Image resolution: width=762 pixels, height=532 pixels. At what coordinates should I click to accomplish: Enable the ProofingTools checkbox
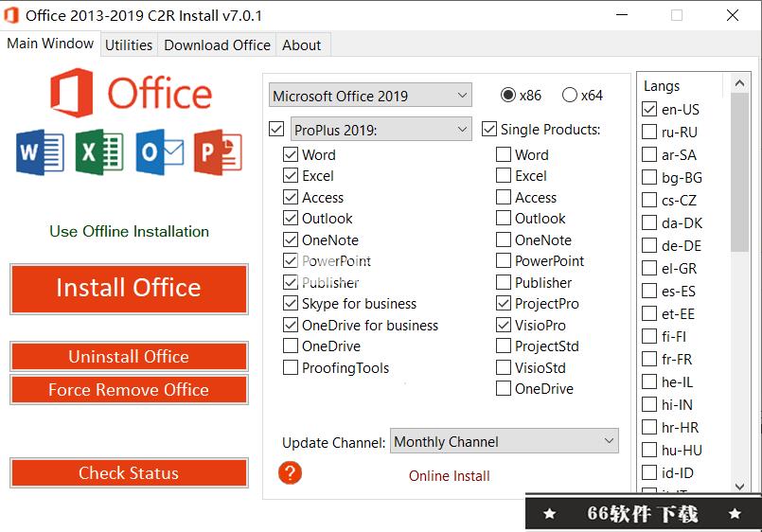[291, 368]
